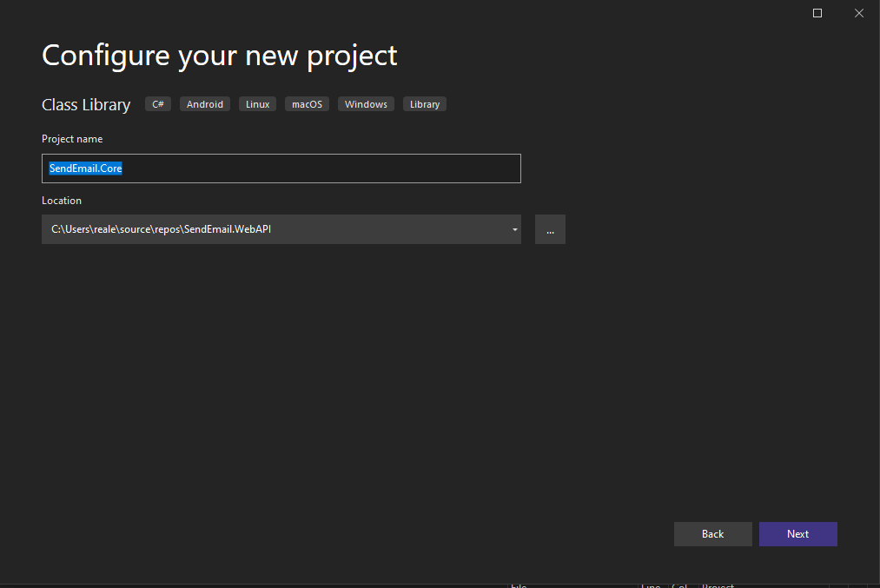The width and height of the screenshot is (880, 588).
Task: Proceed with the Next button
Action: click(x=797, y=534)
